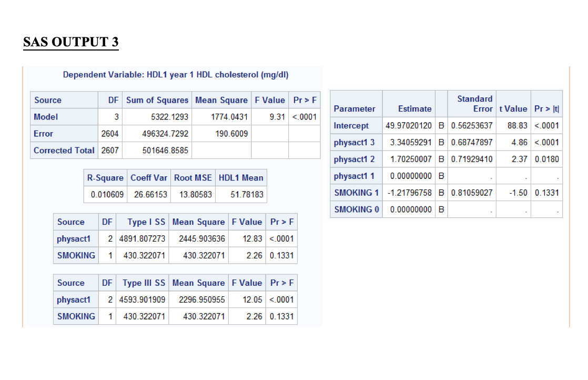Select standard error 0.71929410
Viewport: 588px width, 380px height.
(x=472, y=159)
